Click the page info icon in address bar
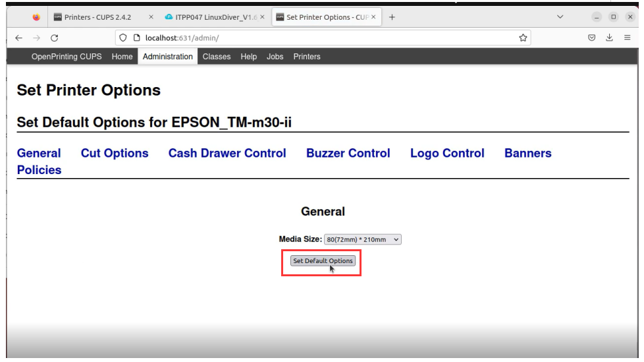The image size is (644, 362). (x=137, y=38)
